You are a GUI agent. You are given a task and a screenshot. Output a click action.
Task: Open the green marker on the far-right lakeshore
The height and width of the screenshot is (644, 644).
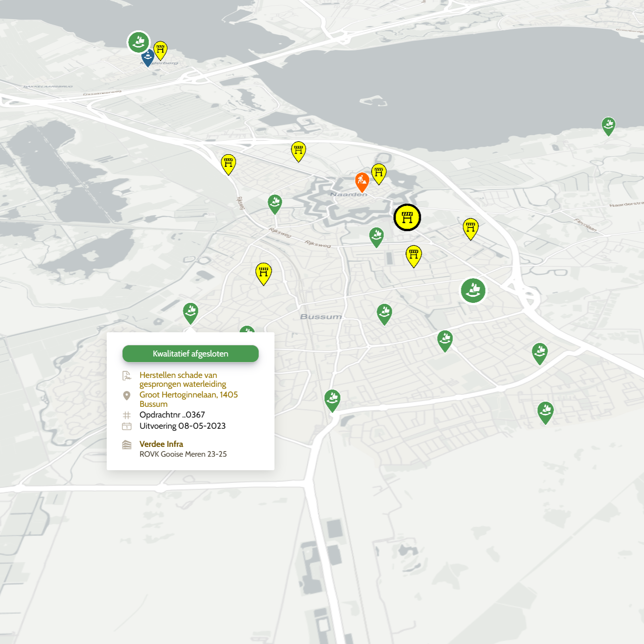[609, 126]
